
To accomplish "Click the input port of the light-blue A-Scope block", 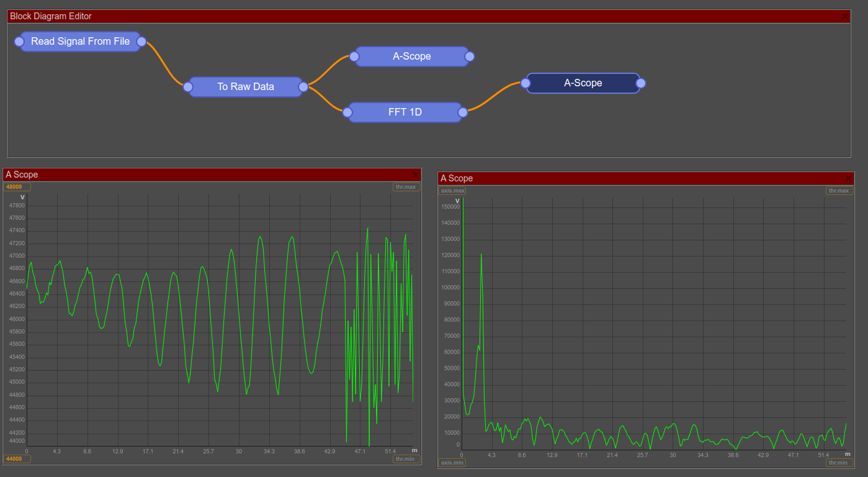I will (x=354, y=57).
